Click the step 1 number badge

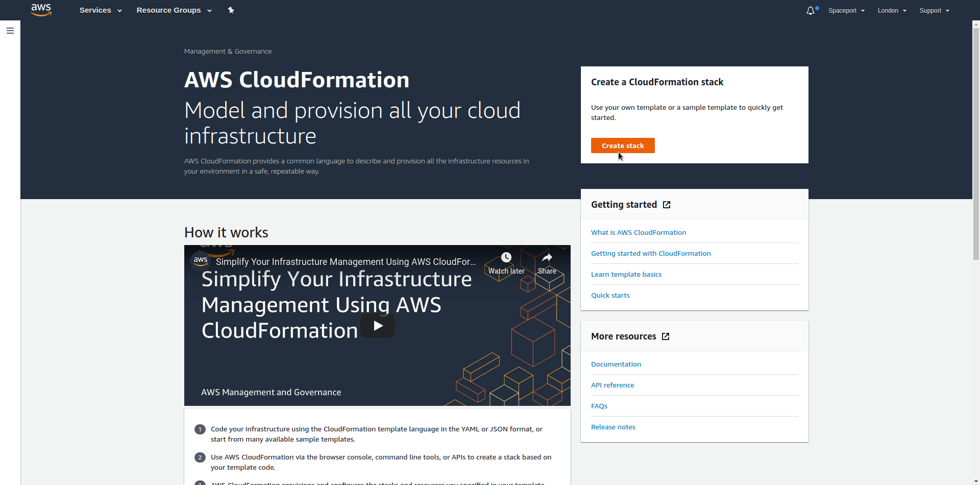pos(200,429)
